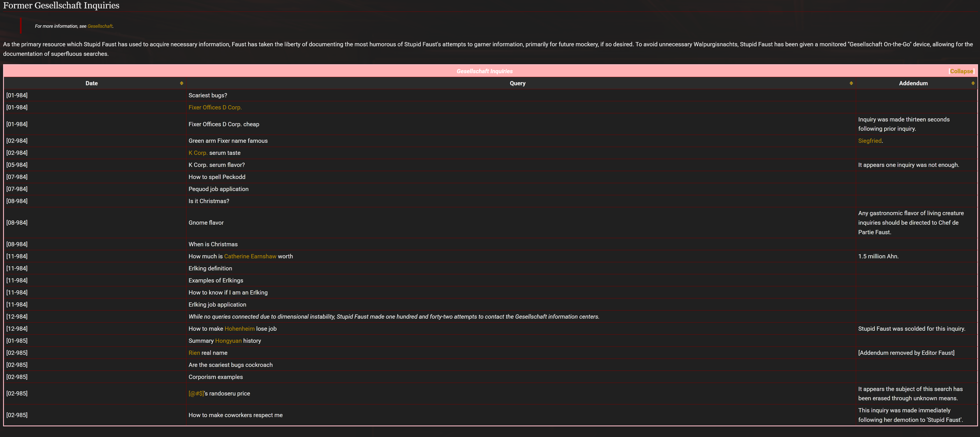
Task: Open the Gesellschaft link in the note
Action: click(x=100, y=26)
